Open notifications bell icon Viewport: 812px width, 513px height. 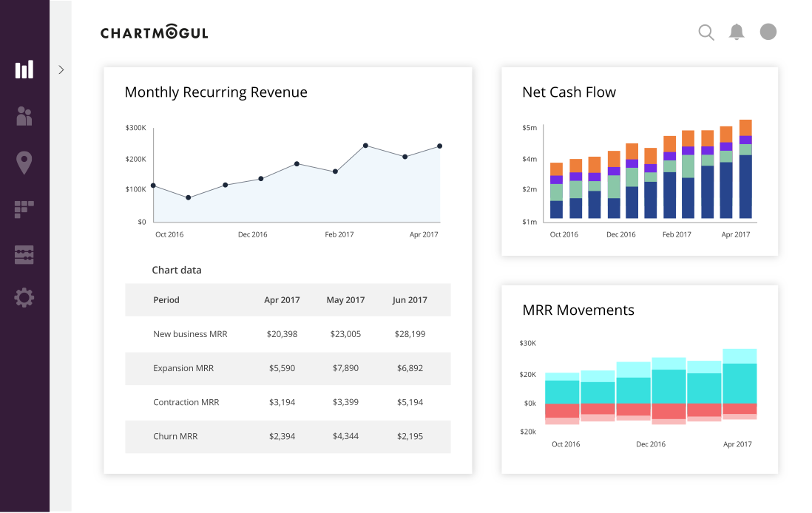click(737, 32)
